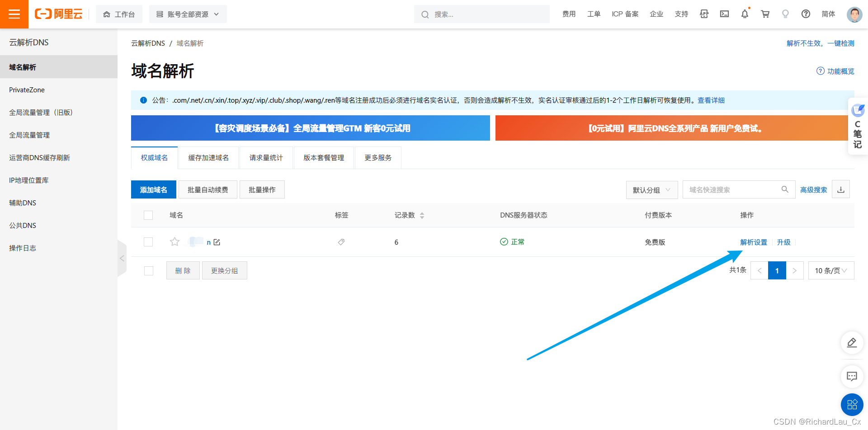Click the tag icon in domain row

click(x=341, y=242)
